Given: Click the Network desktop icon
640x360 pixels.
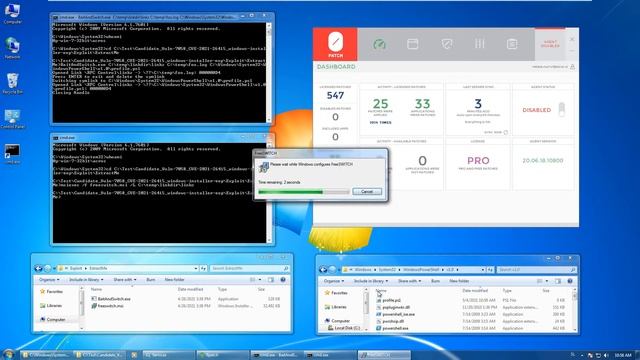Looking at the screenshot, I should [12, 48].
